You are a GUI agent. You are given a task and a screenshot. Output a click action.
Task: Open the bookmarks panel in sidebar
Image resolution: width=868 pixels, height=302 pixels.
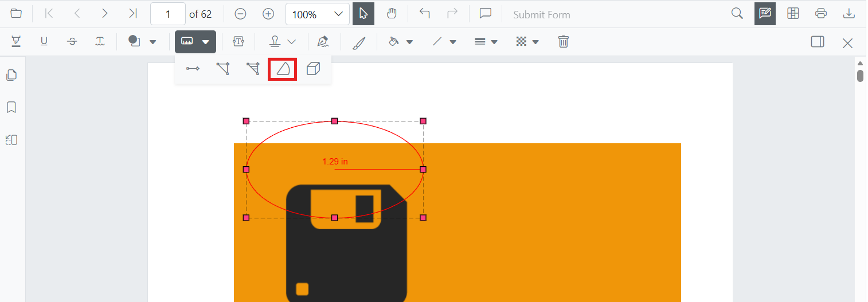pyautogui.click(x=11, y=107)
